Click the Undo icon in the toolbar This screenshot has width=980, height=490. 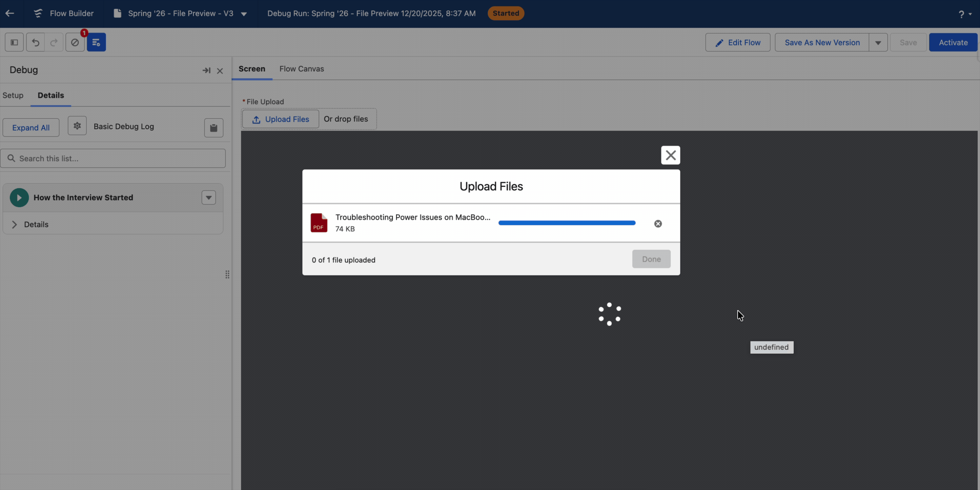(x=35, y=42)
